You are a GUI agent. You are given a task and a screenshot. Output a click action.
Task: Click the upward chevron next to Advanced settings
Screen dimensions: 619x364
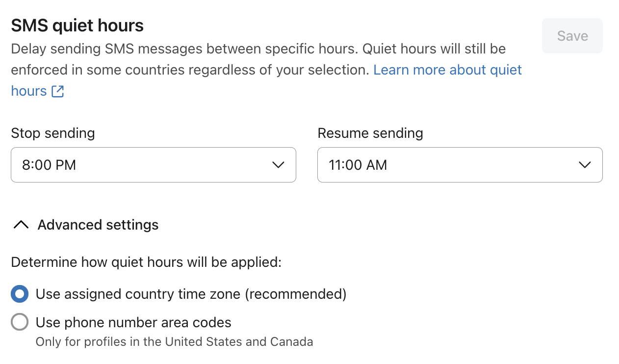coord(21,225)
